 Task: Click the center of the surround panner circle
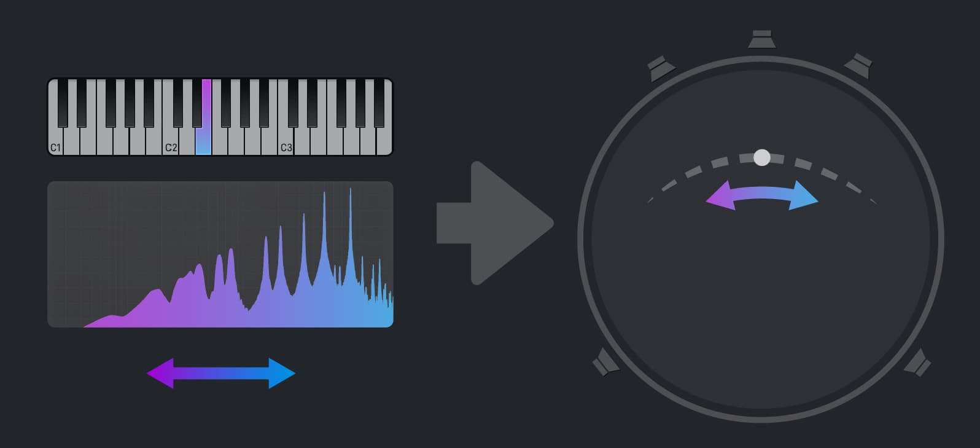click(761, 239)
